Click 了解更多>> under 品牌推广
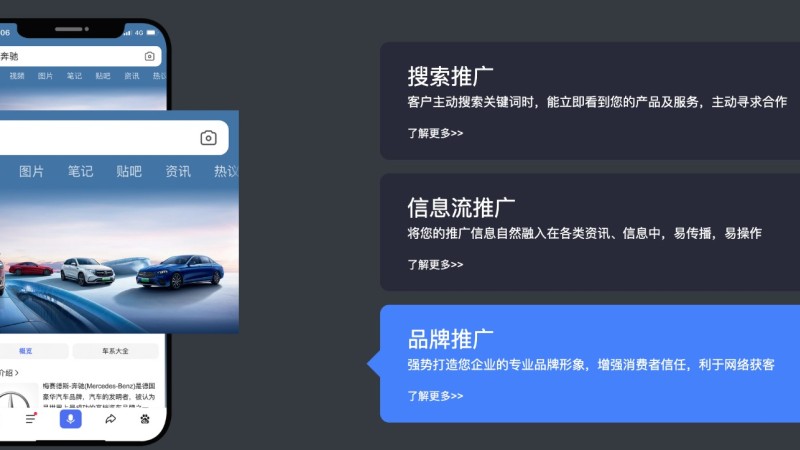 pos(435,396)
